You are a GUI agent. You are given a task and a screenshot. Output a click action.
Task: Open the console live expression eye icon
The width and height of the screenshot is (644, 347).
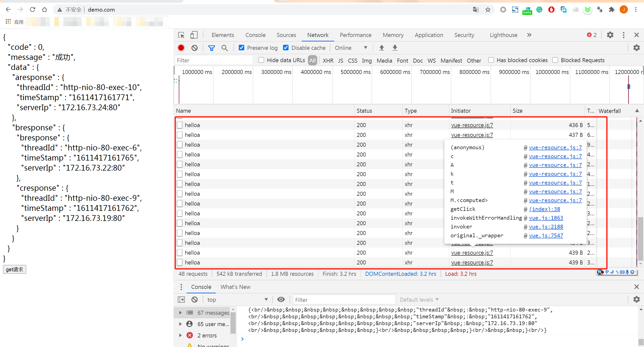[x=281, y=299]
